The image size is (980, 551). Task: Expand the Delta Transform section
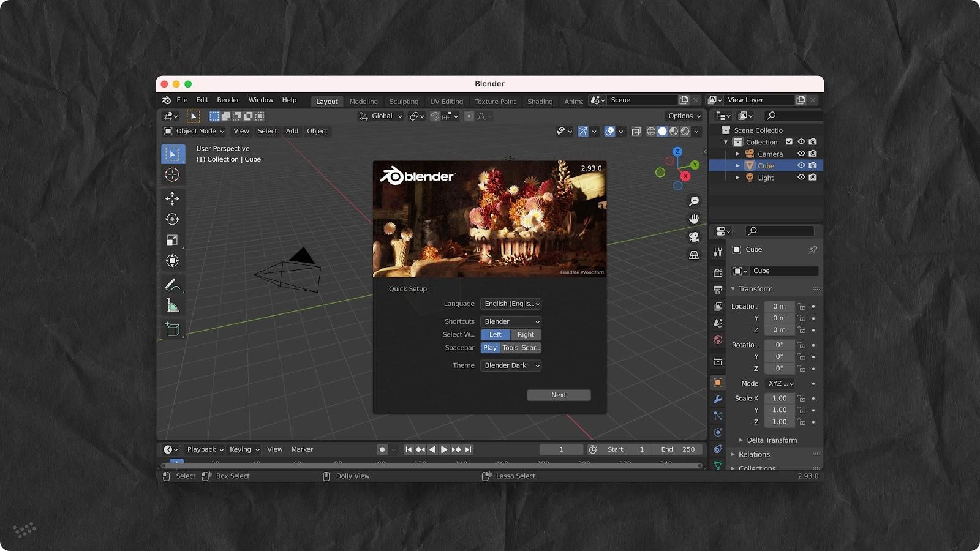pyautogui.click(x=772, y=440)
